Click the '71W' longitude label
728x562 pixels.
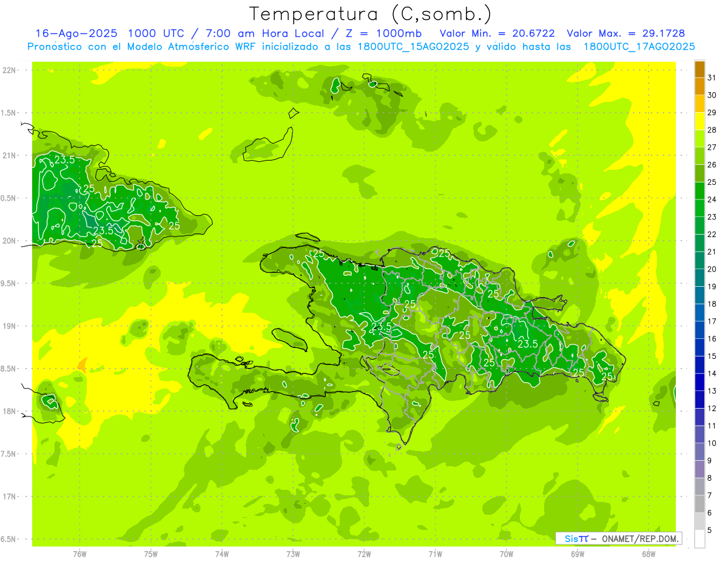coord(435,554)
